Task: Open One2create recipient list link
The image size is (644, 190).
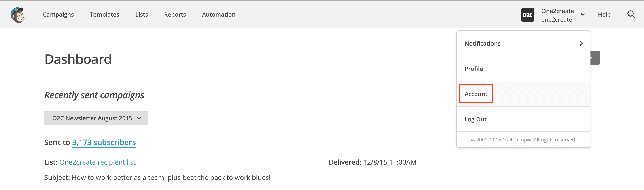Action: pyautogui.click(x=97, y=162)
